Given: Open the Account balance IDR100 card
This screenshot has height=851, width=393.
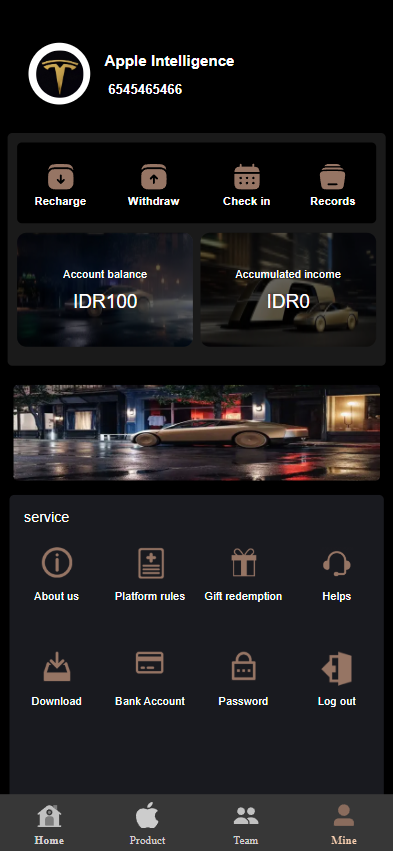Looking at the screenshot, I should click(105, 290).
